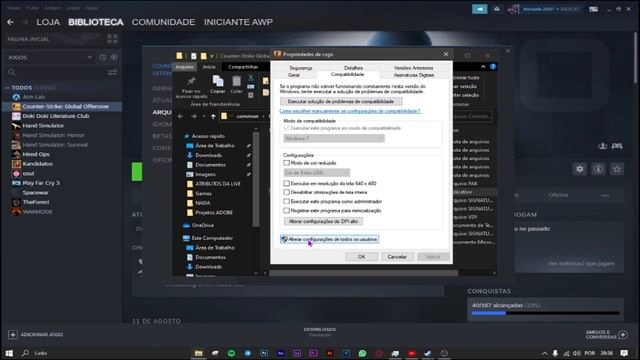Switch to the Versões Anteriores tab
The height and width of the screenshot is (360, 640).
click(x=413, y=68)
